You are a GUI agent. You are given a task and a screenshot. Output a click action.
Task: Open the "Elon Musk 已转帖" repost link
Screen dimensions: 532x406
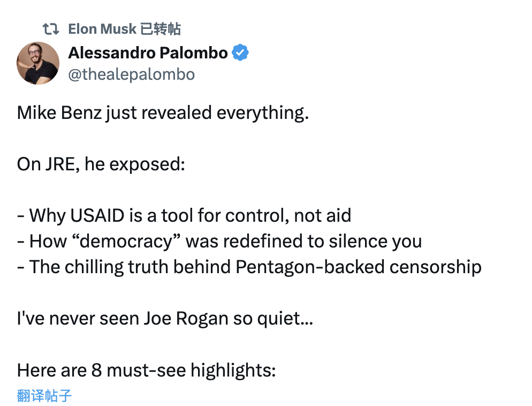[x=125, y=29]
